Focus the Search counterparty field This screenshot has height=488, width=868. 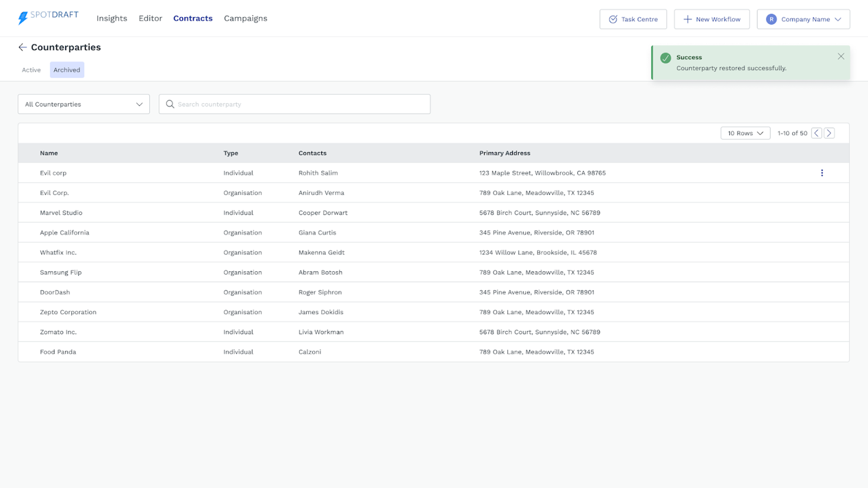(x=295, y=104)
